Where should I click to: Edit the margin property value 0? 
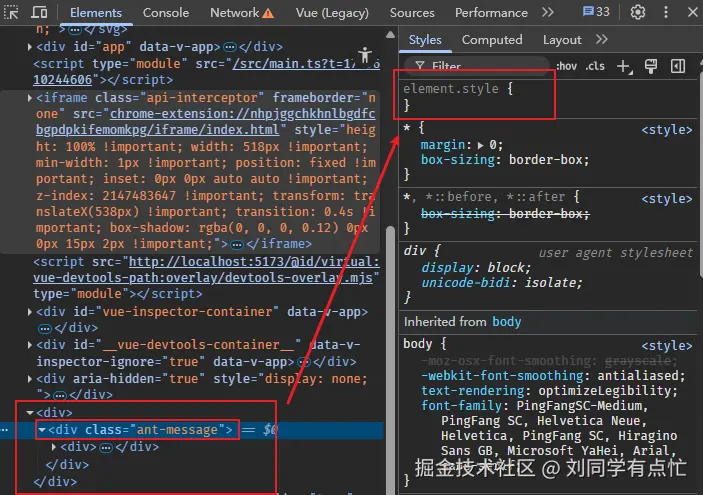click(493, 145)
